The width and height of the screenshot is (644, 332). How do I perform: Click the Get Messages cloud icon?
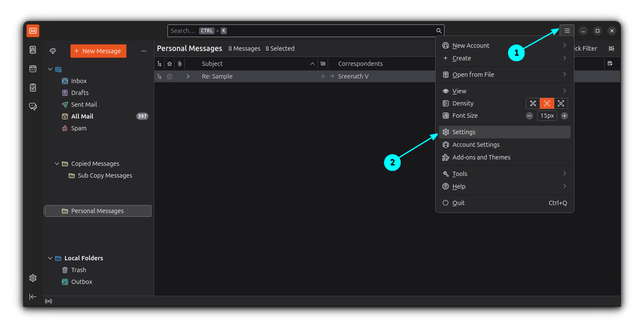pyautogui.click(x=53, y=51)
